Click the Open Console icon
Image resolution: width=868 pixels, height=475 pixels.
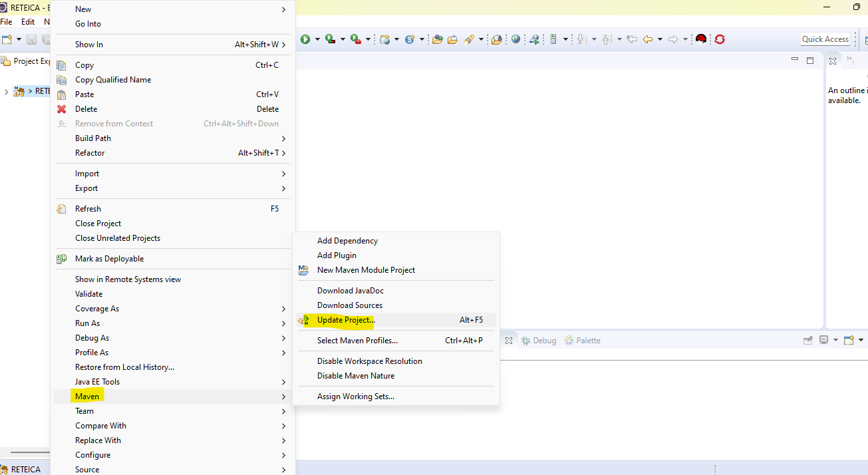(x=849, y=340)
